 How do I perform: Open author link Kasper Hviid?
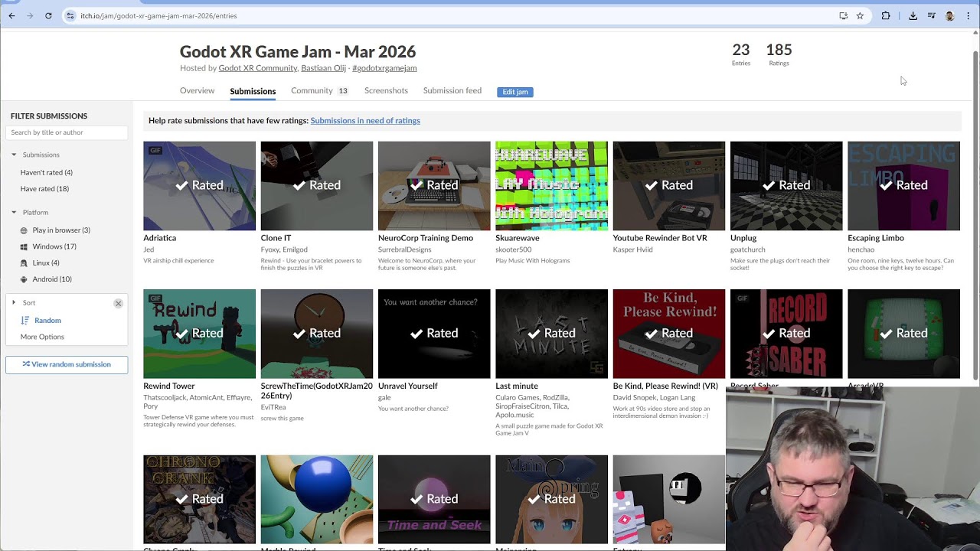[632, 249]
